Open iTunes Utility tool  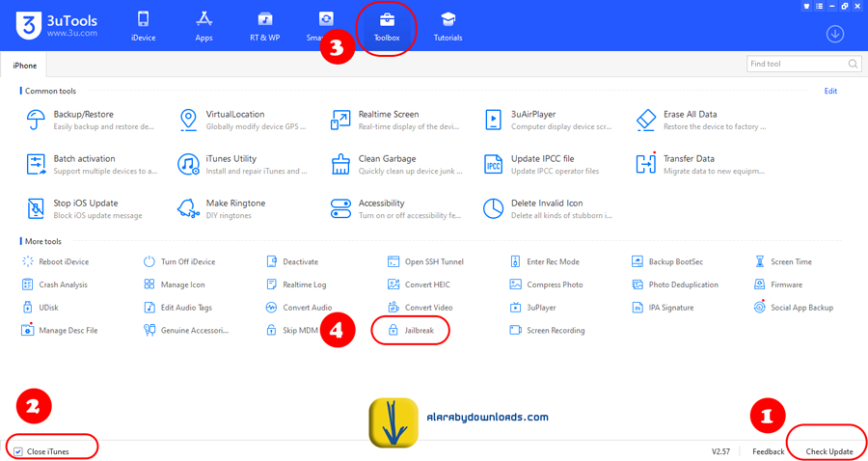point(242,164)
